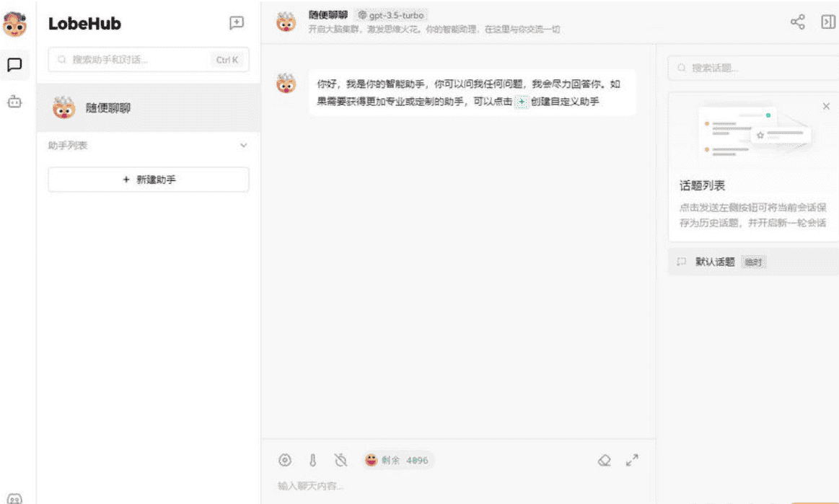
Task: Open the chat conversations sidebar icon
Action: point(14,65)
